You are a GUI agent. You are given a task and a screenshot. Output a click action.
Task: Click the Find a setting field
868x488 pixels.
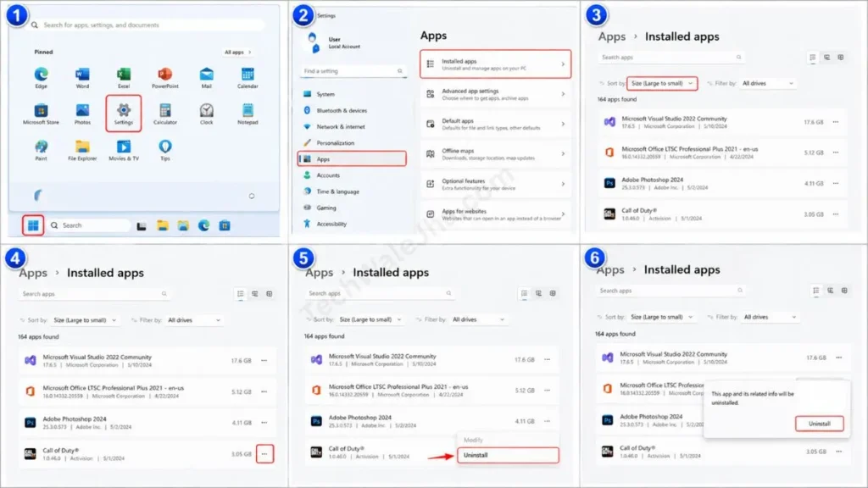click(353, 71)
